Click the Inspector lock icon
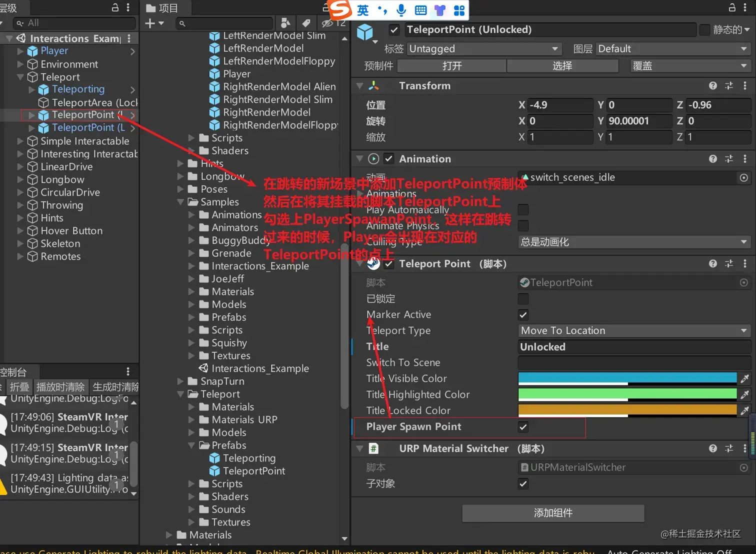 coord(732,7)
